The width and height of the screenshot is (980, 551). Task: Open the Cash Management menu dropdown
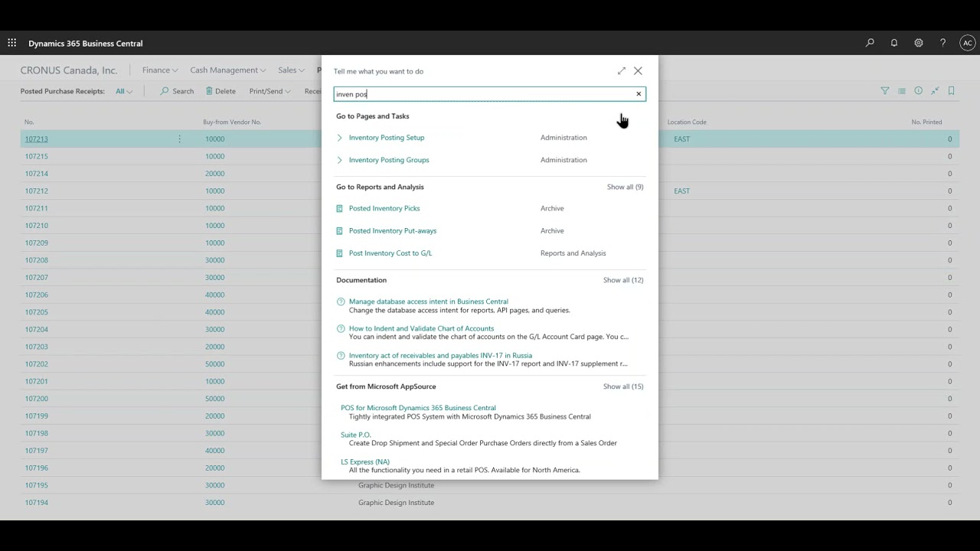228,70
